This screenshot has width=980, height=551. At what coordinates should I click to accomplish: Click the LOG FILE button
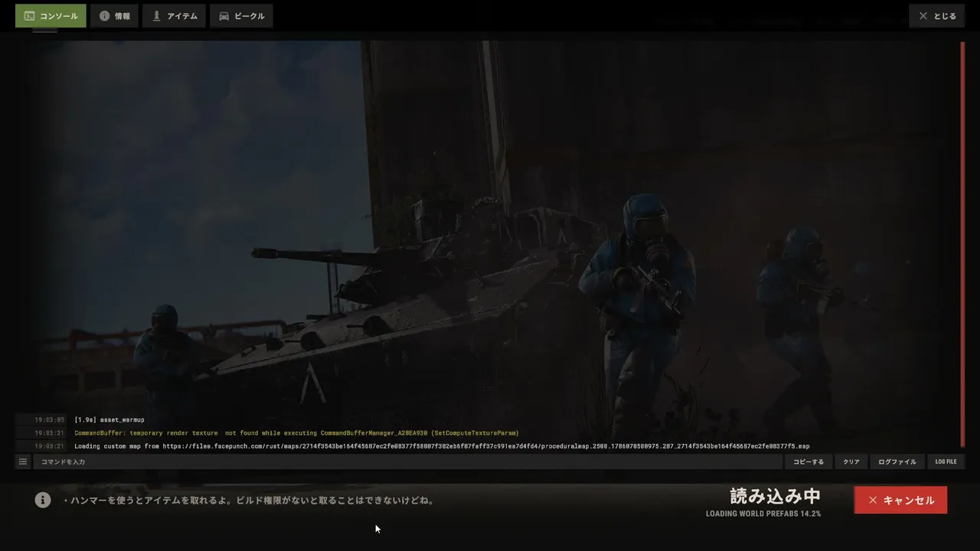coord(946,461)
